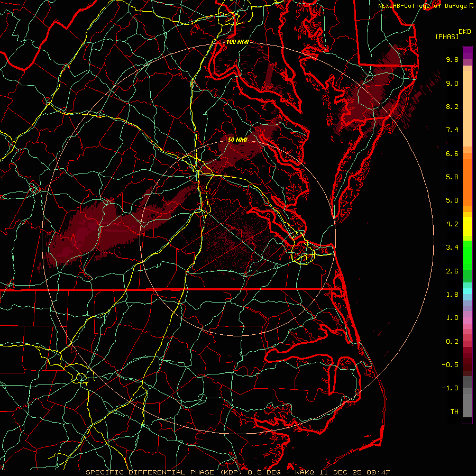Click the NEXLAB-College of DuPage credit text
476x476 pixels.
point(424,6)
